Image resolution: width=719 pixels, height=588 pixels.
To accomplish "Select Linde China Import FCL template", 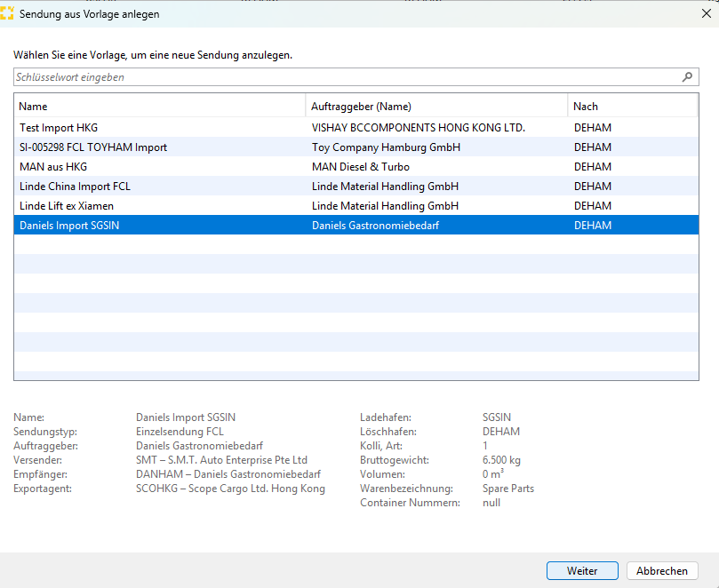I will (75, 187).
